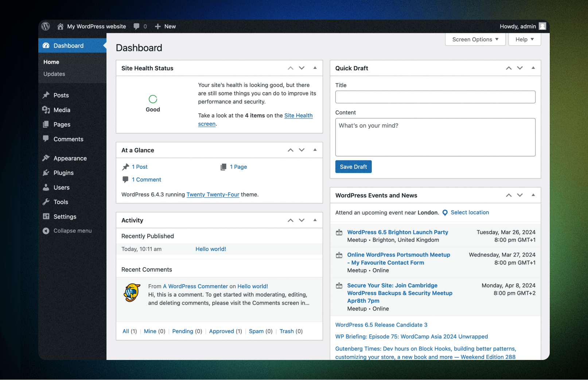
Task: Move Activity panel up
Action: 291,220
